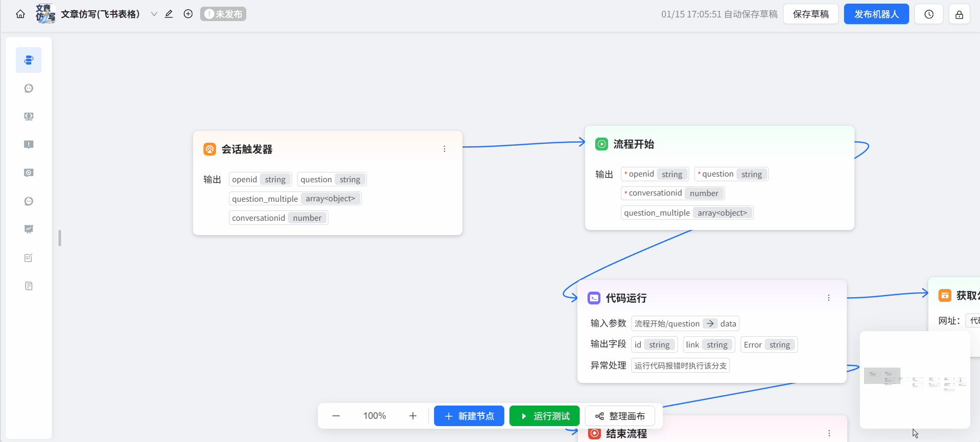This screenshot has height=442, width=980.
Task: Click 代码运行 node title
Action: pos(626,298)
